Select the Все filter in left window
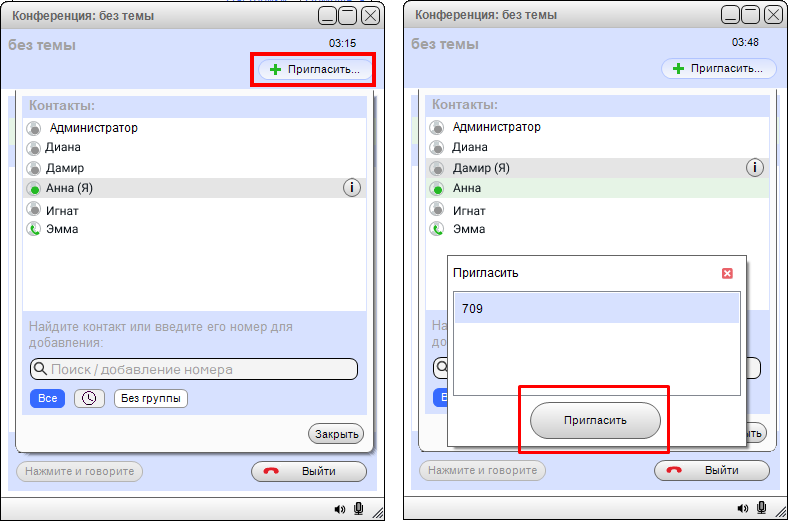 [x=47, y=398]
